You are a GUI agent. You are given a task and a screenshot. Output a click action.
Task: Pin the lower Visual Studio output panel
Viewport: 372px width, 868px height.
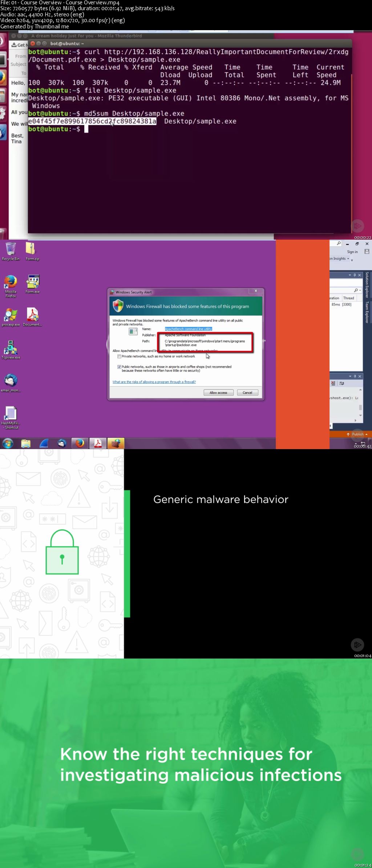(355, 376)
